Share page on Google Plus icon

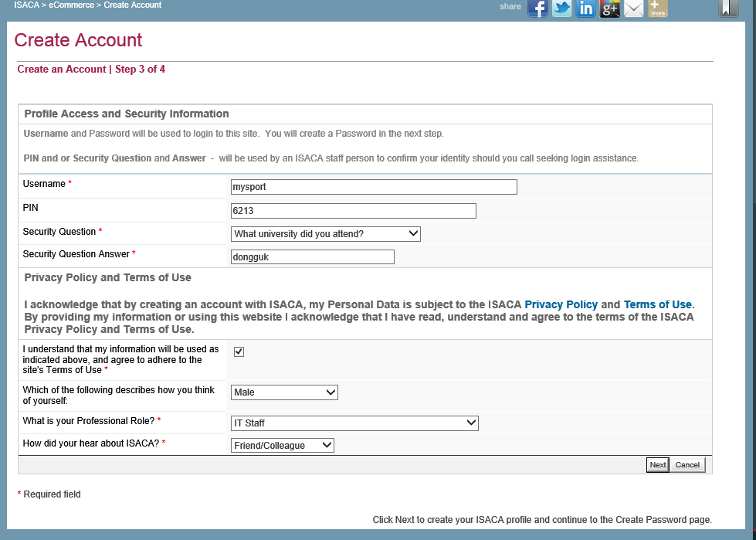(x=610, y=8)
